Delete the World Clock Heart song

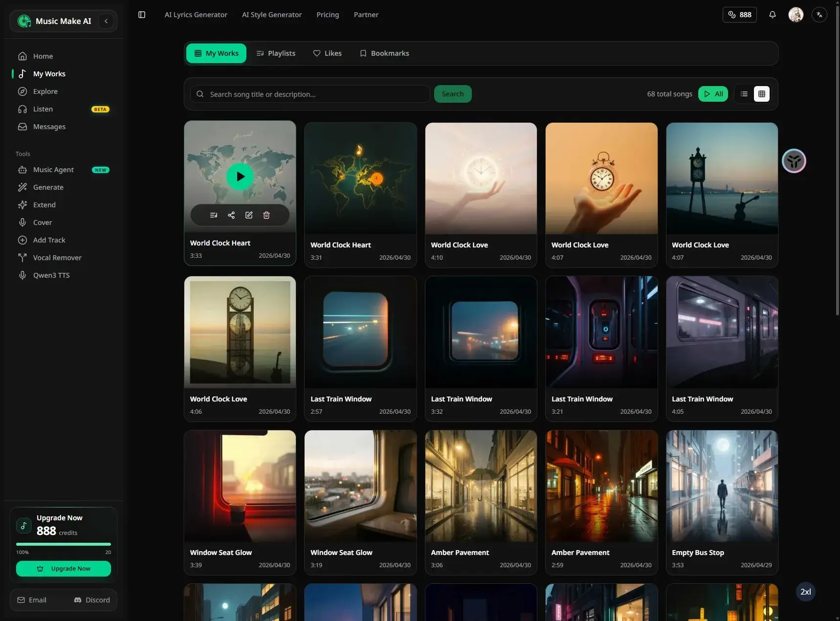266,215
